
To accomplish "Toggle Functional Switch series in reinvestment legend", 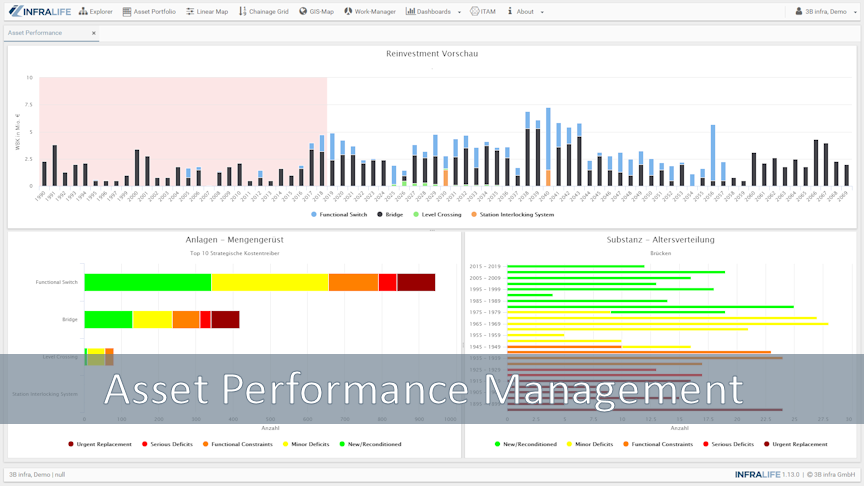I will pyautogui.click(x=341, y=214).
